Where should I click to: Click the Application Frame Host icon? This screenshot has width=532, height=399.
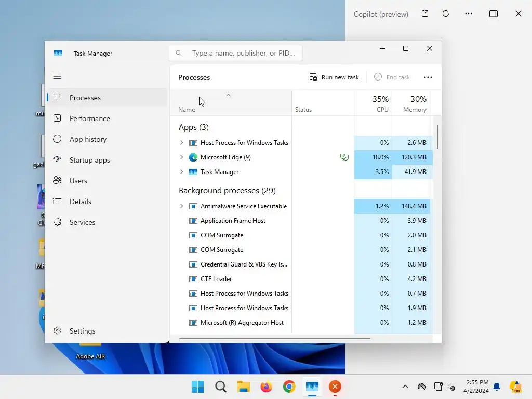click(x=193, y=220)
